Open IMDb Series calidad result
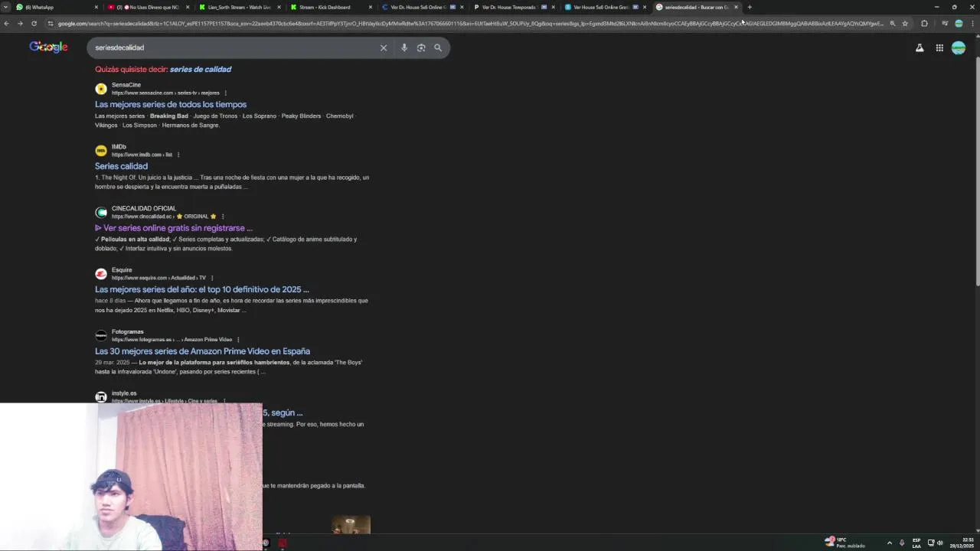Screen dimensions: 980x551 tap(121, 166)
